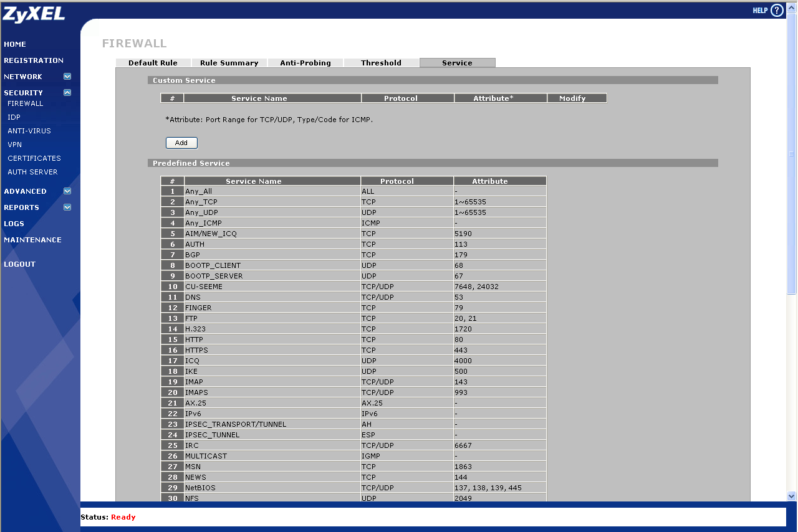Select the NetBIOS service name

point(200,488)
